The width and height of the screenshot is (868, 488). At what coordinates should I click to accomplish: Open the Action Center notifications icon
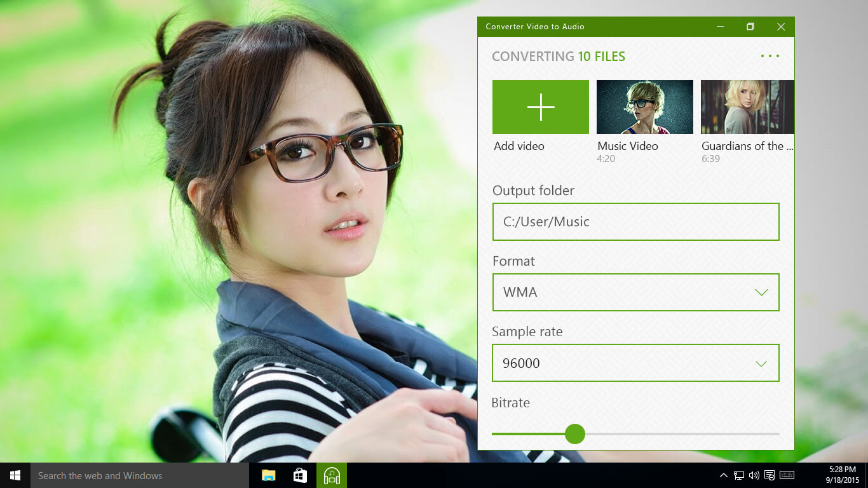(770, 475)
